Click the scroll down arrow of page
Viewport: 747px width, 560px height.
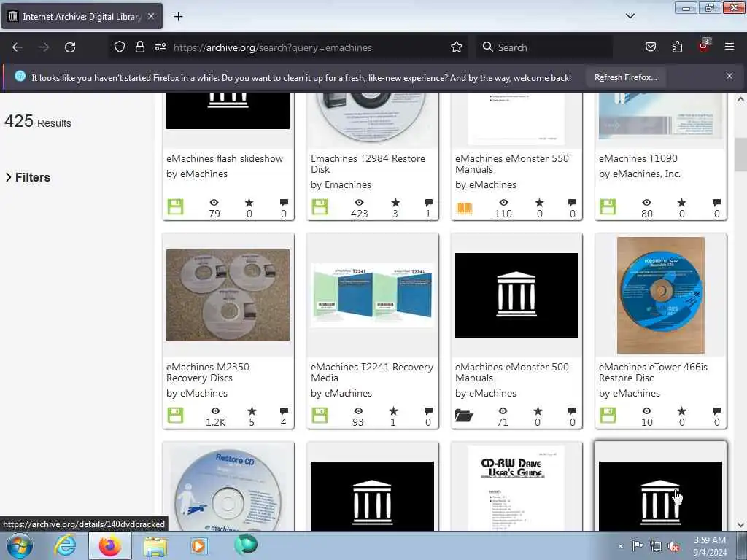click(x=740, y=525)
